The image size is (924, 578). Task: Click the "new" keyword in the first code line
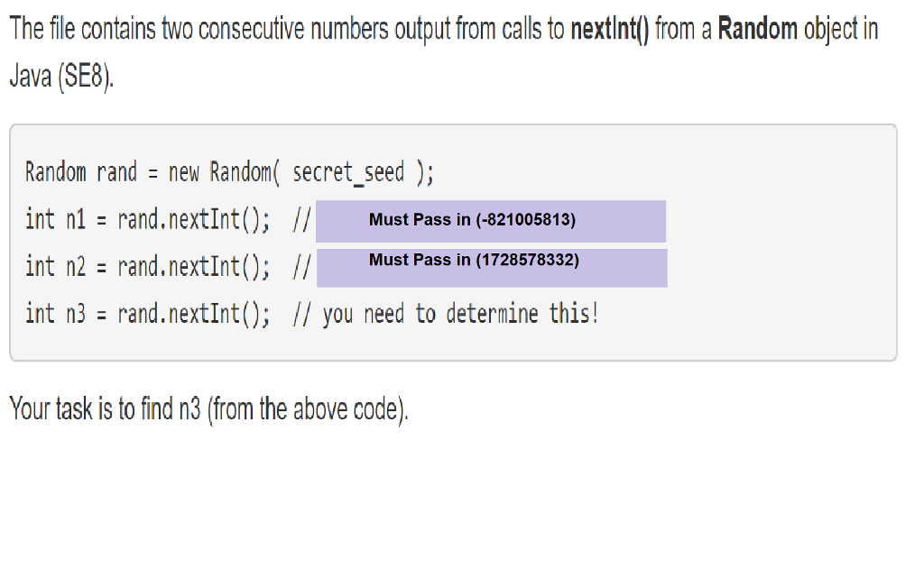tap(184, 171)
